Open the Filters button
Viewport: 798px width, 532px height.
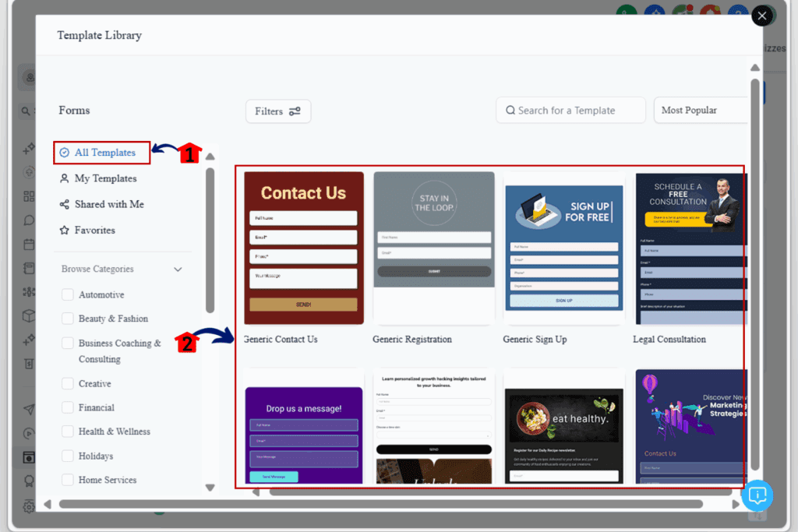point(277,111)
